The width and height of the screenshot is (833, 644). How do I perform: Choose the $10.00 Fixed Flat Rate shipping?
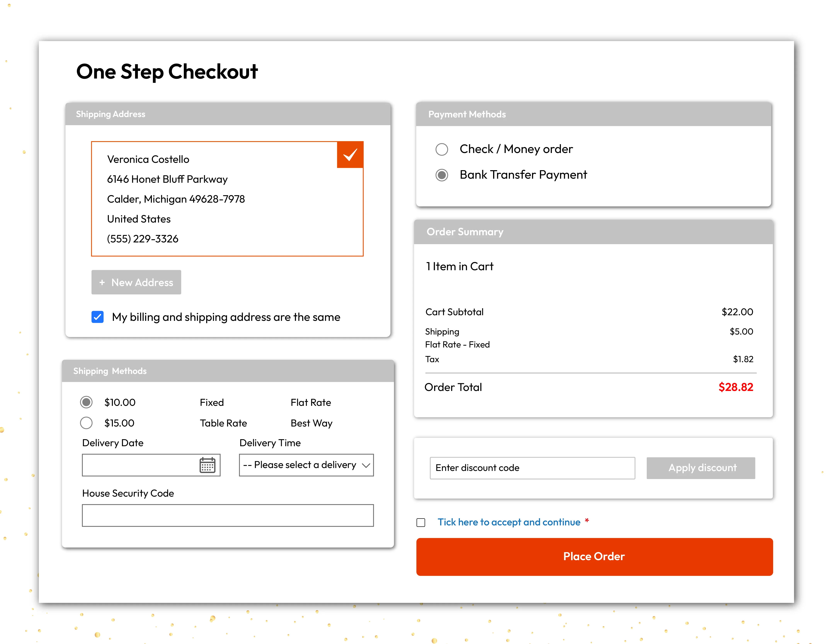click(86, 402)
